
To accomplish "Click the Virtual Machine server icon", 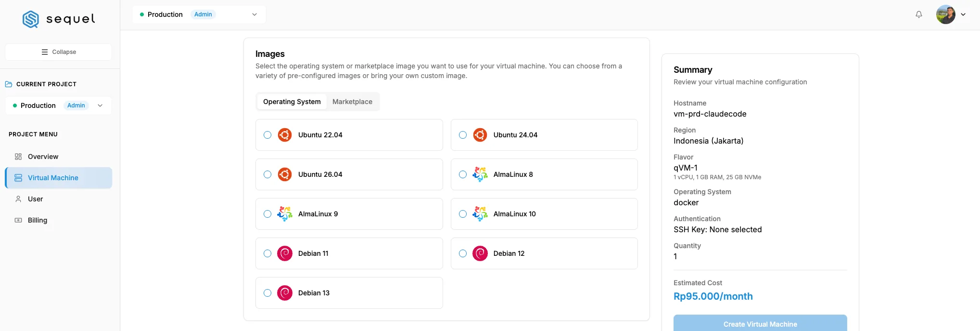I will (18, 178).
